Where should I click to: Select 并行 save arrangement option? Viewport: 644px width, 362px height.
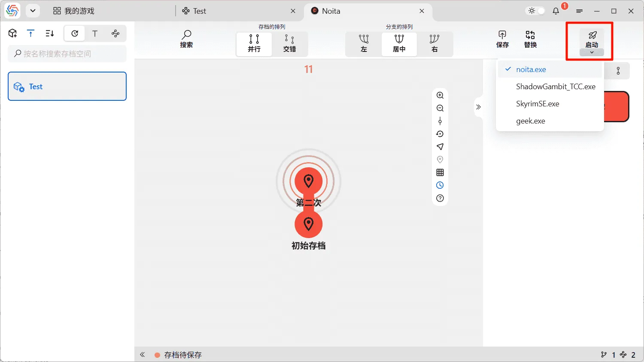click(x=254, y=43)
